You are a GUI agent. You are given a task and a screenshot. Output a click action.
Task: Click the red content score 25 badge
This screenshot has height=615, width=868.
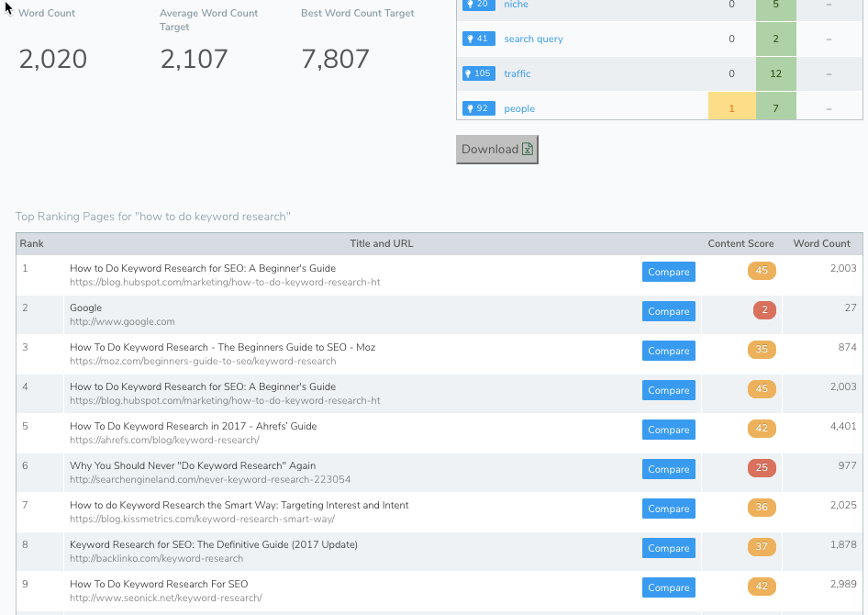[x=762, y=468]
